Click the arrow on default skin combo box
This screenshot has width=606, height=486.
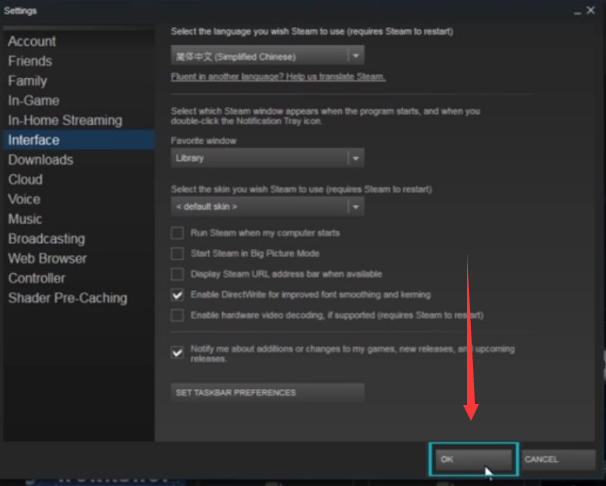click(356, 207)
